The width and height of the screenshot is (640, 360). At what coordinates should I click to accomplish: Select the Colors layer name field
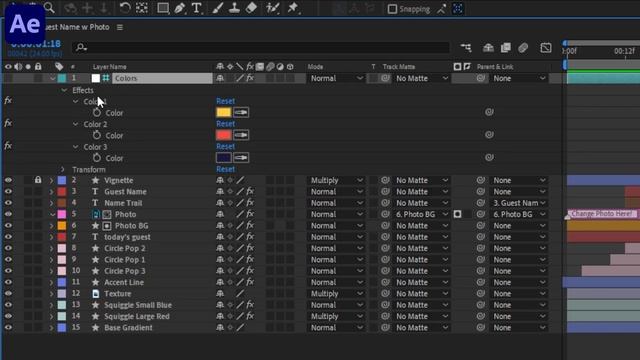tap(162, 78)
